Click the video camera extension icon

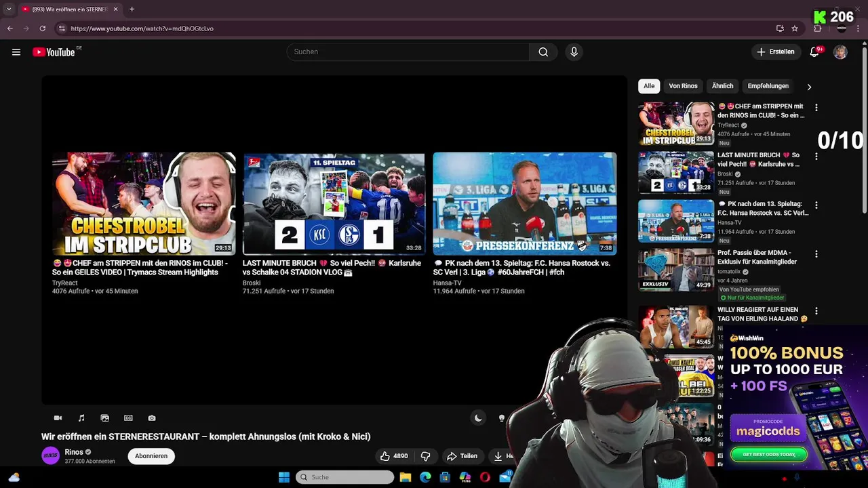[58, 418]
